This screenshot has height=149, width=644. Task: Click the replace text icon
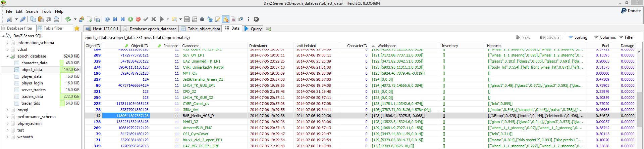coord(210,19)
